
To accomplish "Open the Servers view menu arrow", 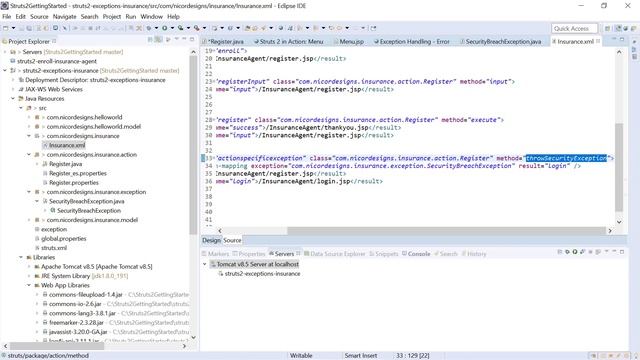I will [x=607, y=251].
